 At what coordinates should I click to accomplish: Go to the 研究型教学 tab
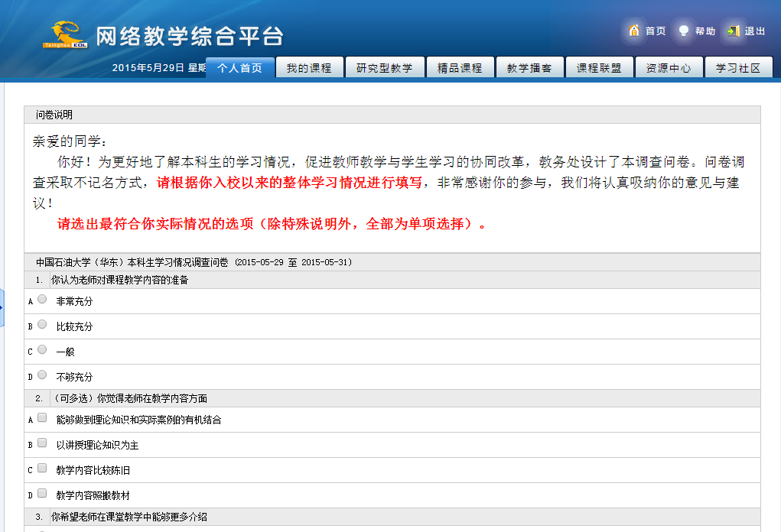pyautogui.click(x=384, y=68)
